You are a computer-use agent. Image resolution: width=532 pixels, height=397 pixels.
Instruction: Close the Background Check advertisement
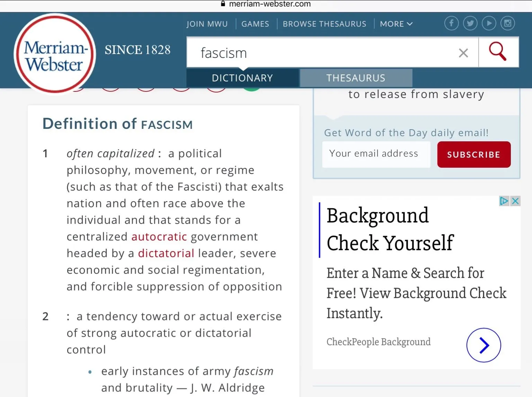tap(515, 201)
